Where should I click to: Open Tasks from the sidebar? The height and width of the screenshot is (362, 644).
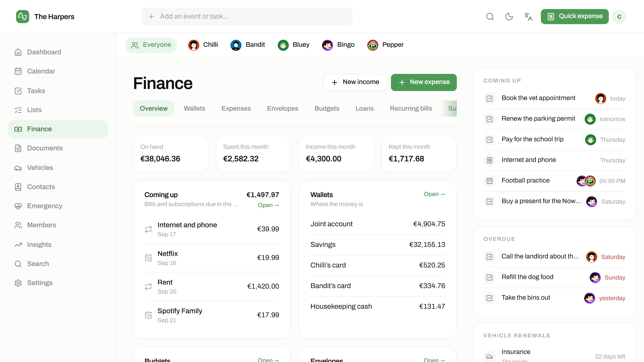coord(58,91)
